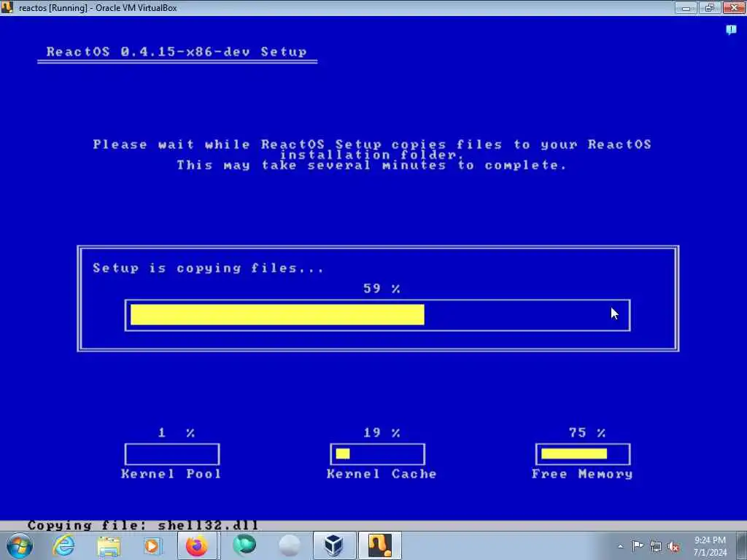
Task: Click the "19 %" kernel cache value
Action: [x=382, y=432]
